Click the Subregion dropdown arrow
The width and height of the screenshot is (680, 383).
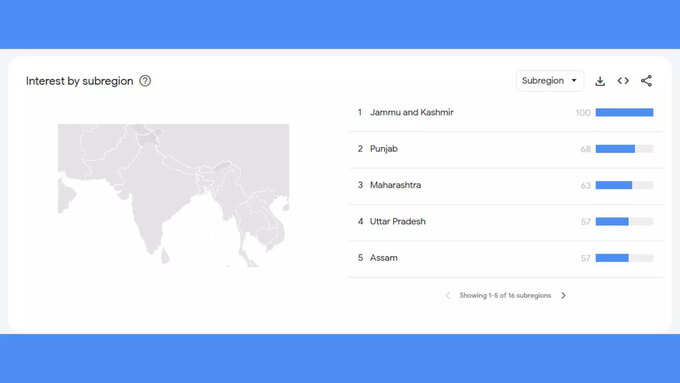pyautogui.click(x=574, y=81)
